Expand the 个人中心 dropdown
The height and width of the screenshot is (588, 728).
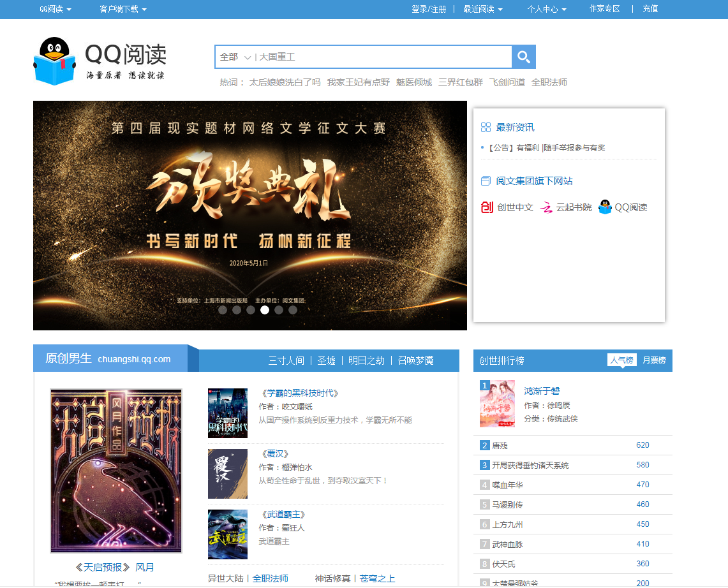[x=547, y=10]
